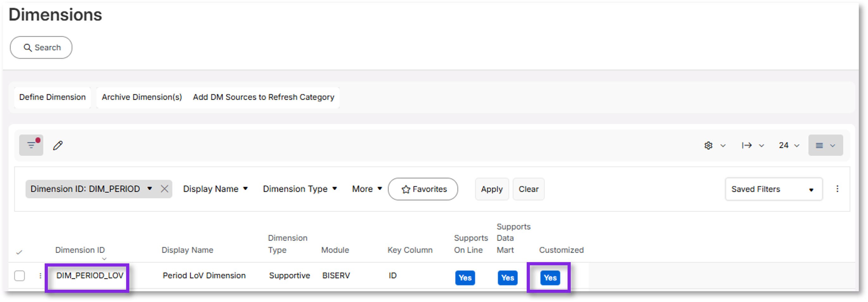Click the Search button
Viewport: 868px width, 302px height.
coord(41,47)
